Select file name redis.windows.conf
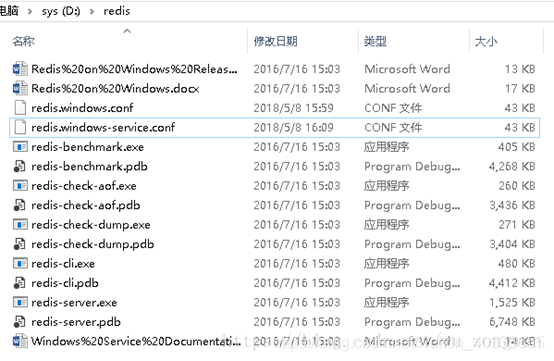 (x=82, y=108)
